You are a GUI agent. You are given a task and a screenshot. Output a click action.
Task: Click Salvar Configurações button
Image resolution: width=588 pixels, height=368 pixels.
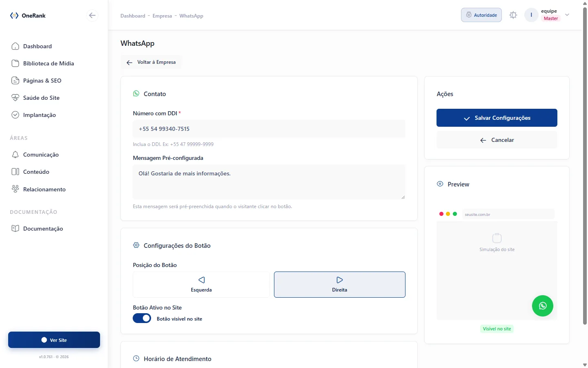pyautogui.click(x=497, y=118)
